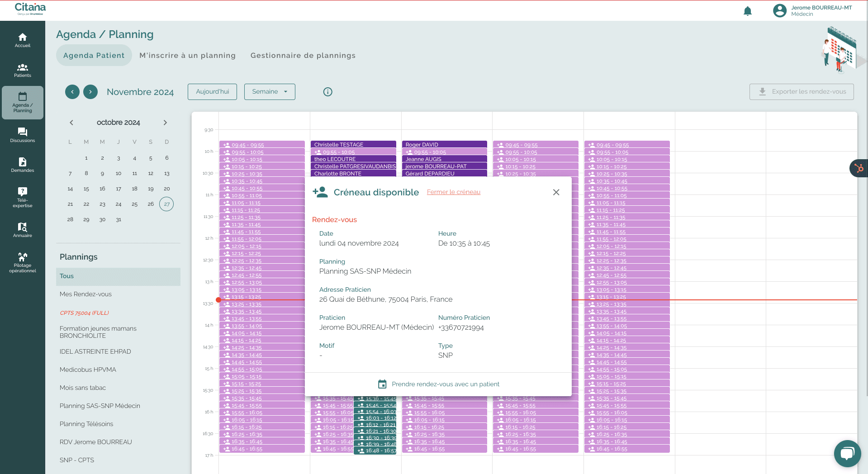The height and width of the screenshot is (474, 868).
Task: Click Jerome BOURREAU-MT user name
Action: pos(821,8)
